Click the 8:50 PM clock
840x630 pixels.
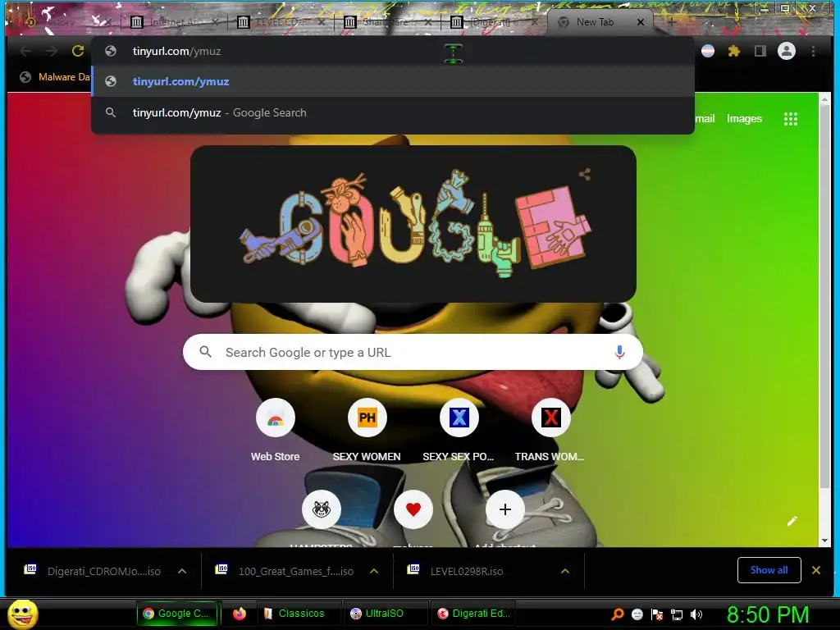767,614
